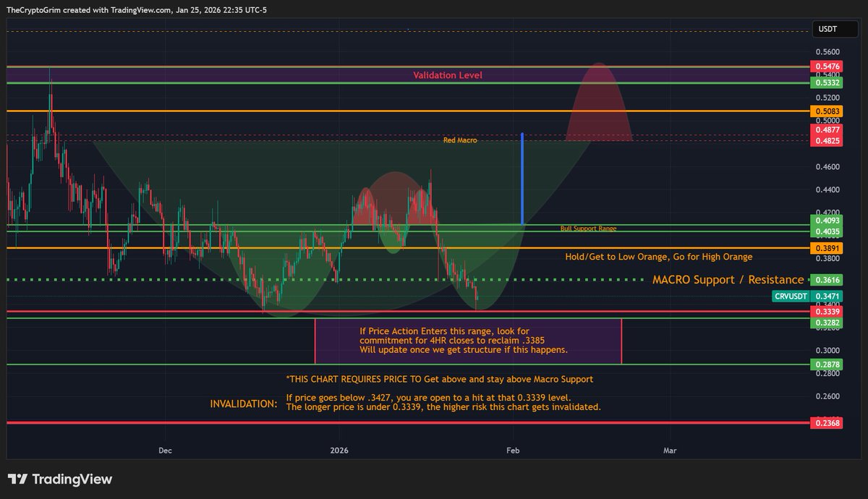868x499 pixels.
Task: Click the 0.2878 green price label
Action: 827,364
